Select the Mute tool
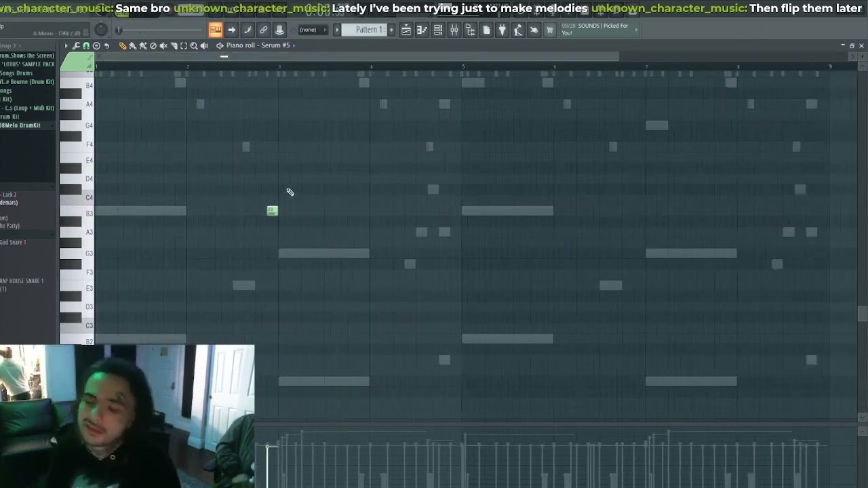The height and width of the screenshot is (488, 868). (x=163, y=45)
